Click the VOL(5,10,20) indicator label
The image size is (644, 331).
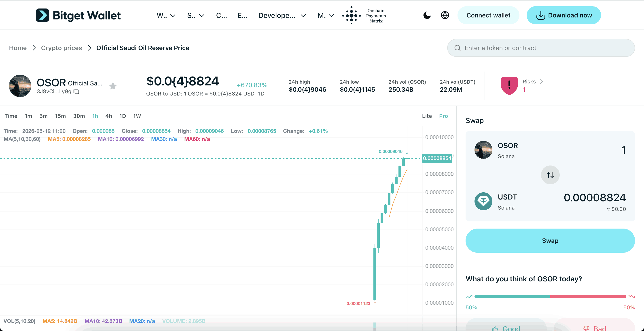point(19,321)
